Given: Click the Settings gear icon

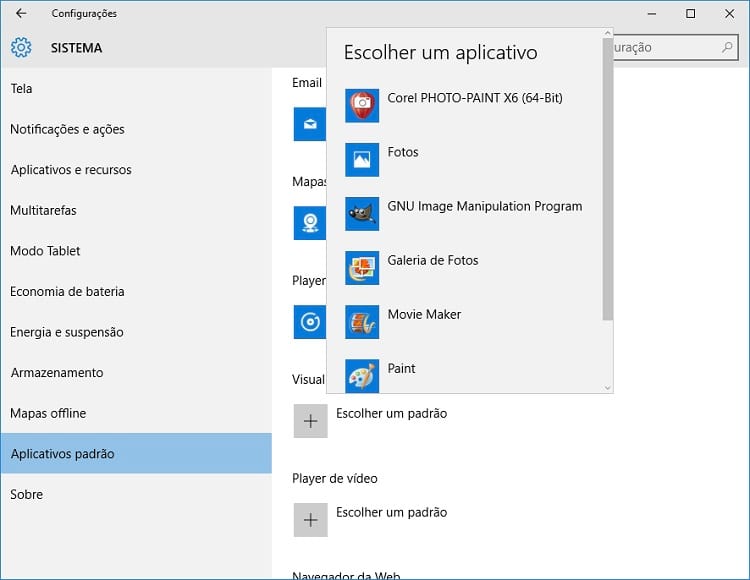Looking at the screenshot, I should pos(21,48).
